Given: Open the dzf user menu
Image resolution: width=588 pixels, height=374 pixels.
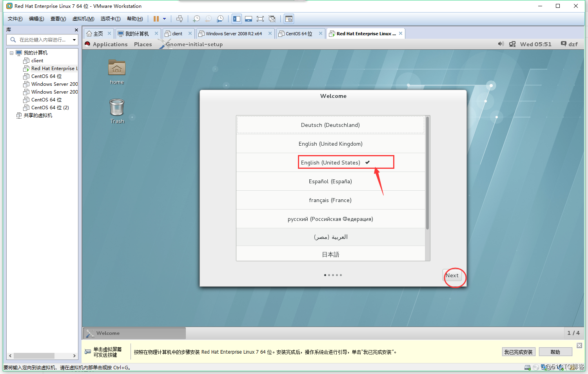Looking at the screenshot, I should [x=570, y=44].
